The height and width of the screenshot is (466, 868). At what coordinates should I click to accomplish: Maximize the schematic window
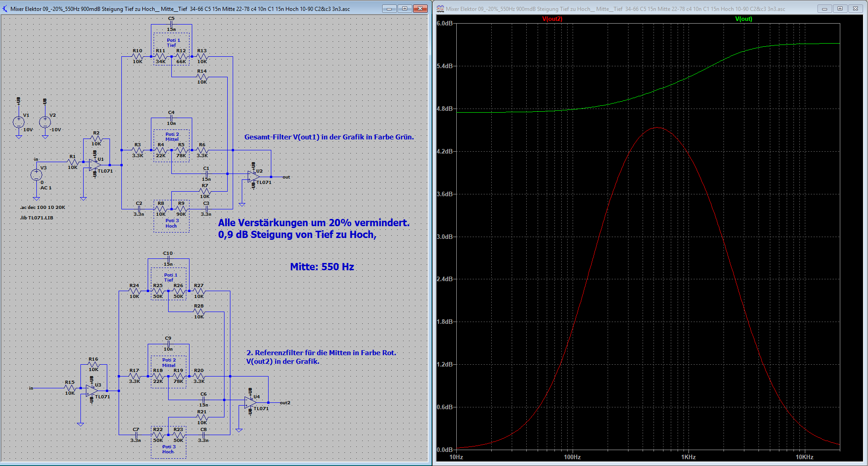[404, 9]
